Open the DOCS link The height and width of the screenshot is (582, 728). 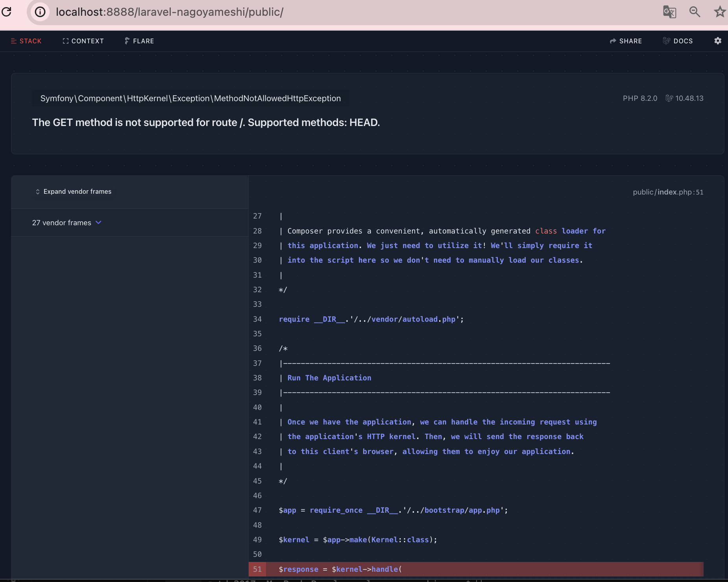678,41
